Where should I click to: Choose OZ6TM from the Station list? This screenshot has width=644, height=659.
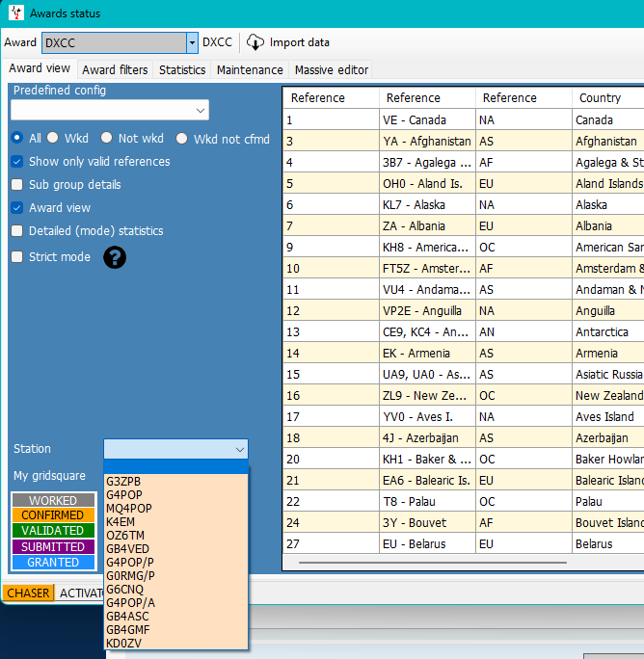coord(175,535)
